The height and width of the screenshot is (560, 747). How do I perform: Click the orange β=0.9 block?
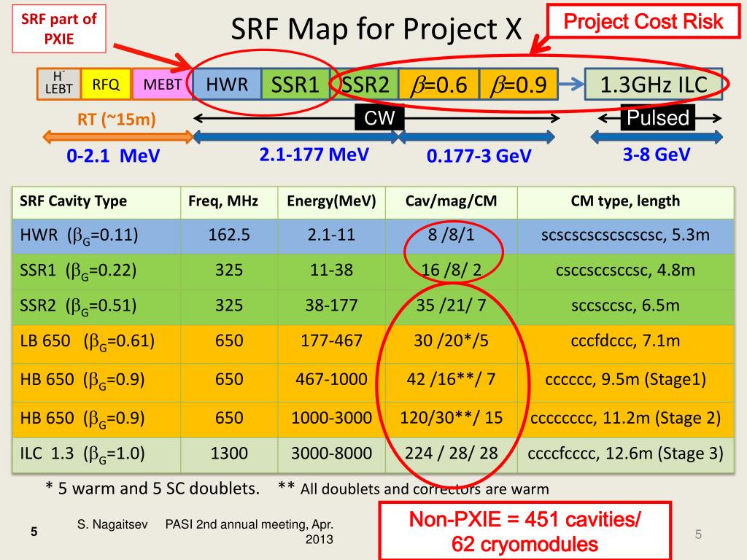[519, 85]
